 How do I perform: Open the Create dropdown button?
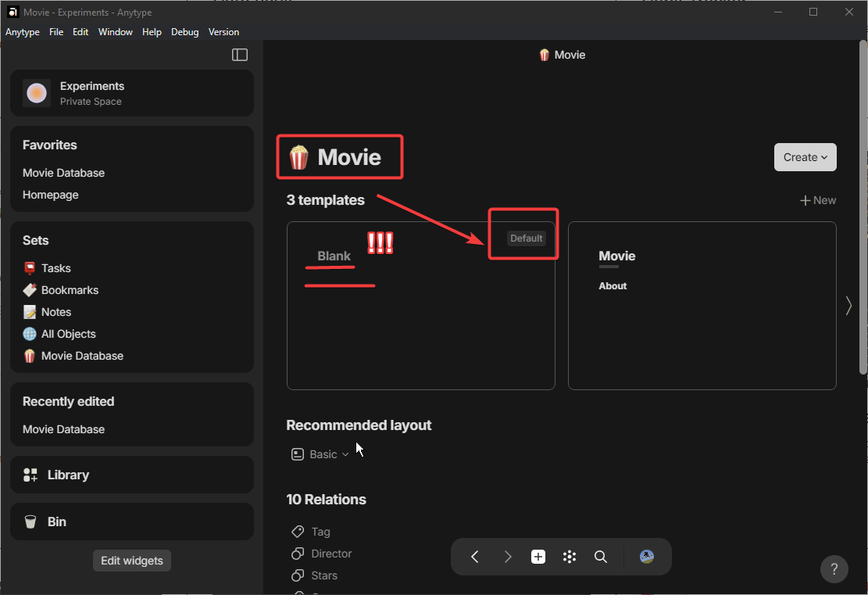805,157
